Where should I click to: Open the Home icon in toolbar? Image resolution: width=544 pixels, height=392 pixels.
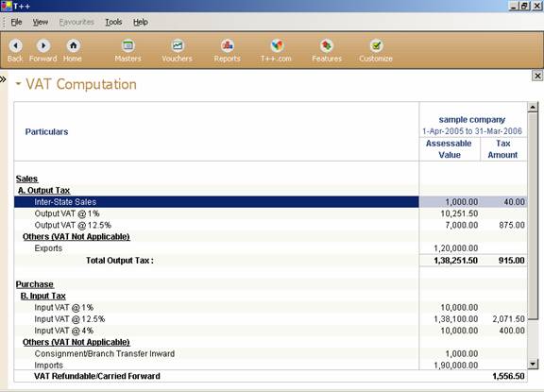[73, 45]
